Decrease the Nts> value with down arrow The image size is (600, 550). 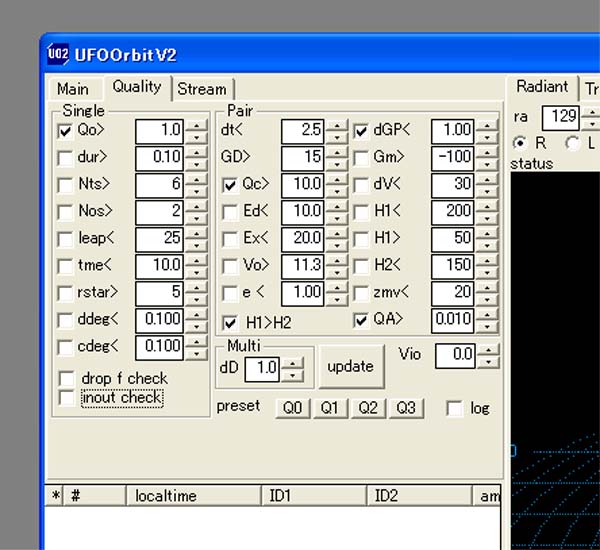(196, 191)
